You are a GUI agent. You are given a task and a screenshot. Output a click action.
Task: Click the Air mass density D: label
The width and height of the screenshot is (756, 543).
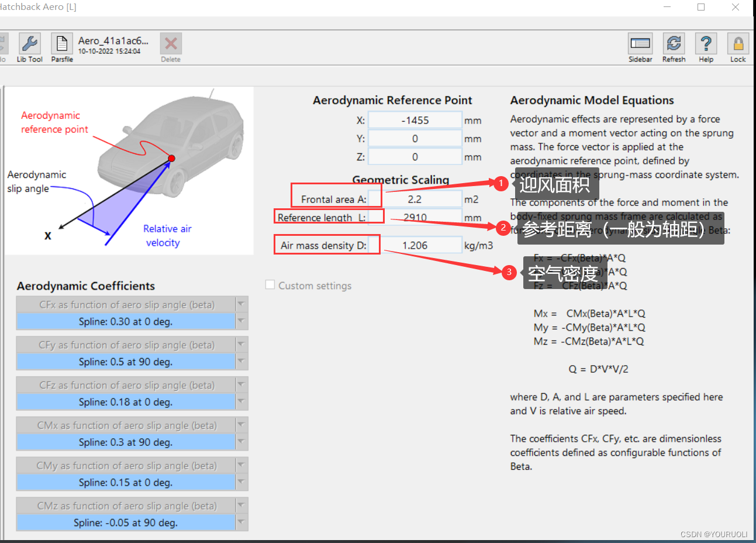point(323,245)
